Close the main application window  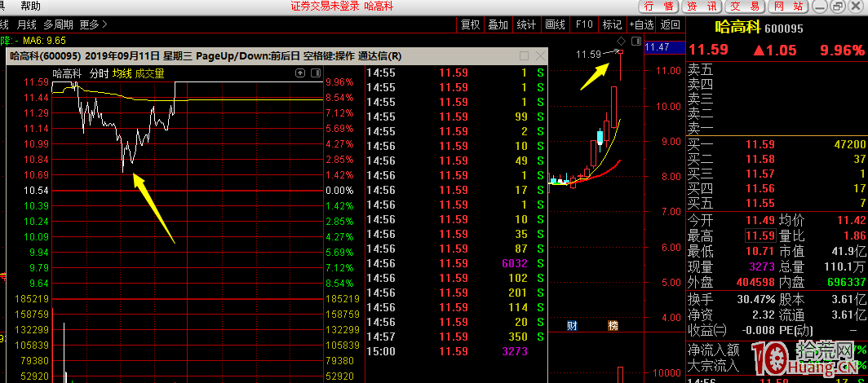pos(855,6)
